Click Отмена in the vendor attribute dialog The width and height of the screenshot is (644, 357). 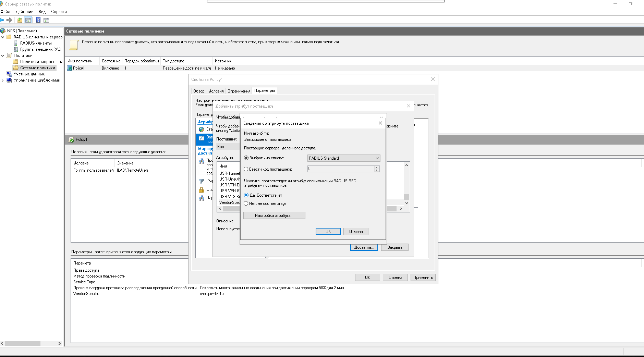356,232
